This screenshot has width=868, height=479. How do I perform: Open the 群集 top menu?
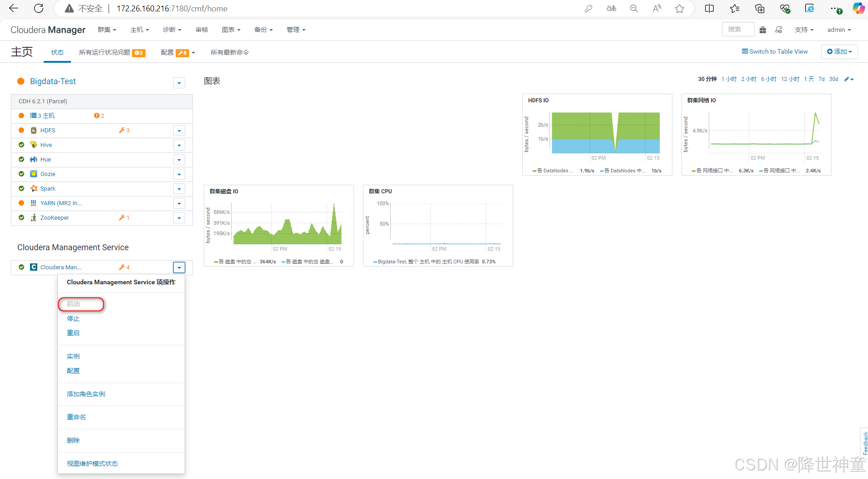107,30
